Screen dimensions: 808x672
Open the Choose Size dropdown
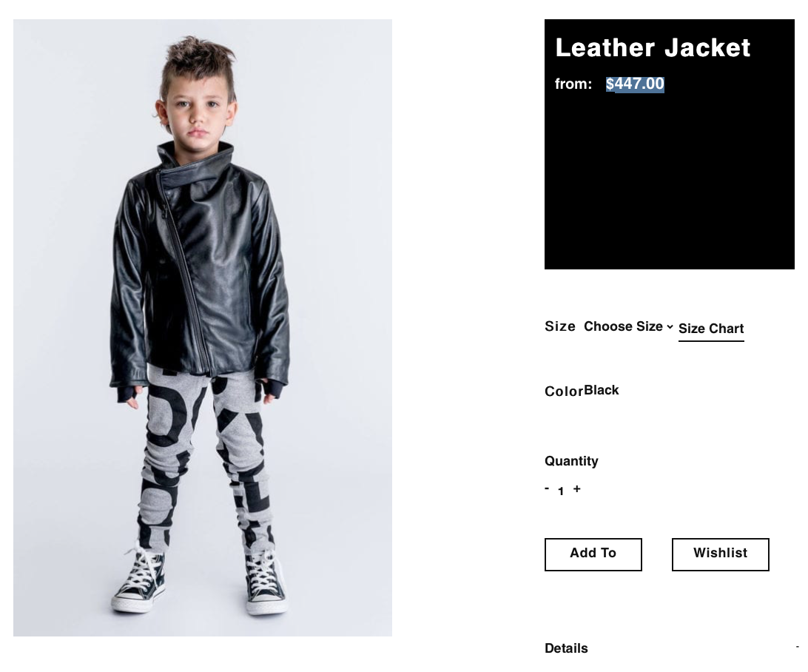(x=628, y=326)
